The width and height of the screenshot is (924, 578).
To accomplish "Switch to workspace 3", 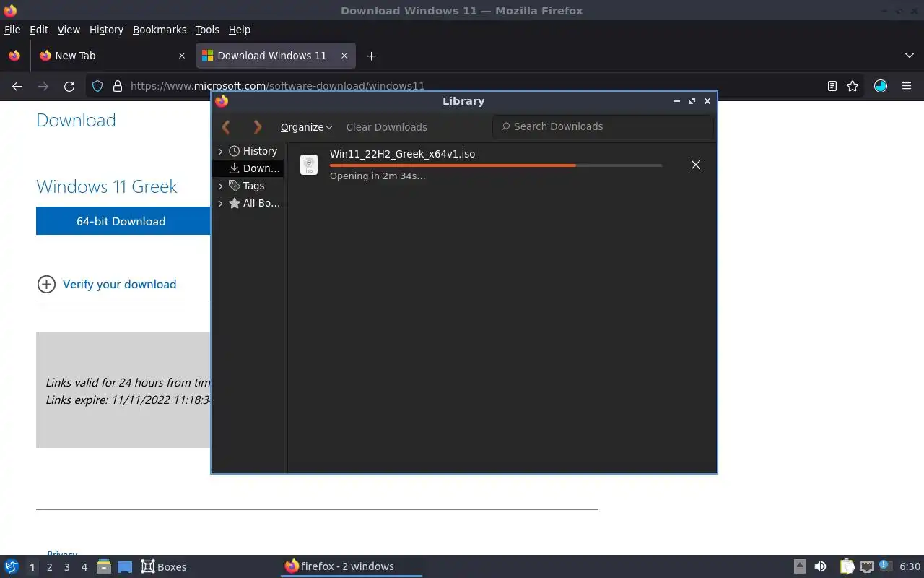I will (66, 567).
